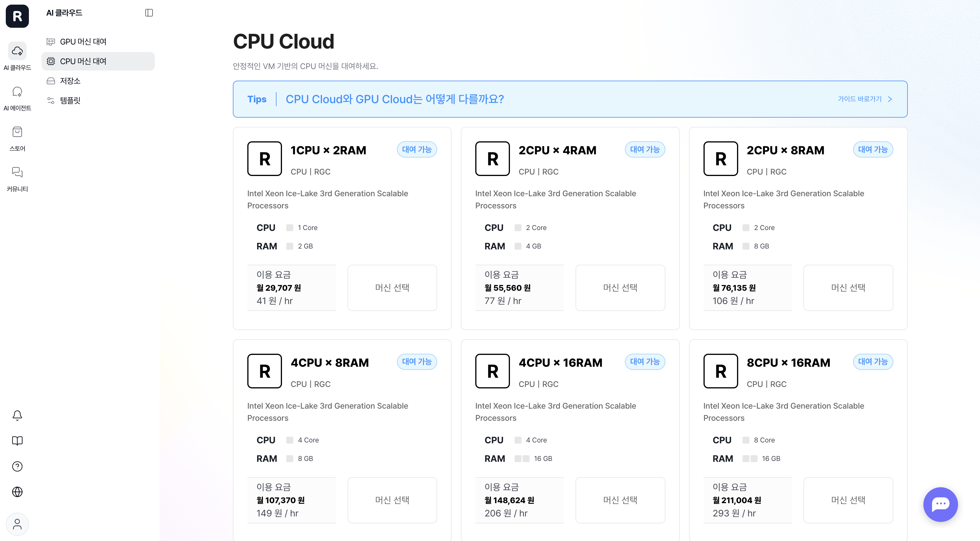Click the 월 211,004 원 monthly price
980x541 pixels.
pos(736,500)
